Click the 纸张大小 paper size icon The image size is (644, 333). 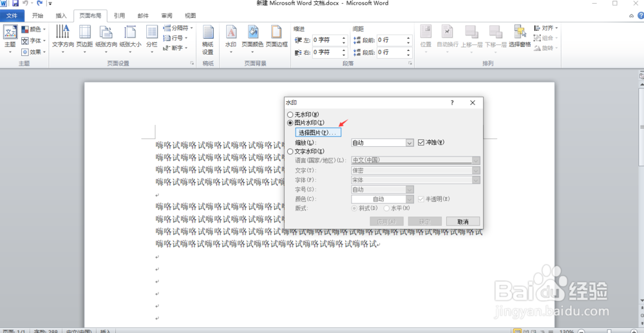point(130,39)
